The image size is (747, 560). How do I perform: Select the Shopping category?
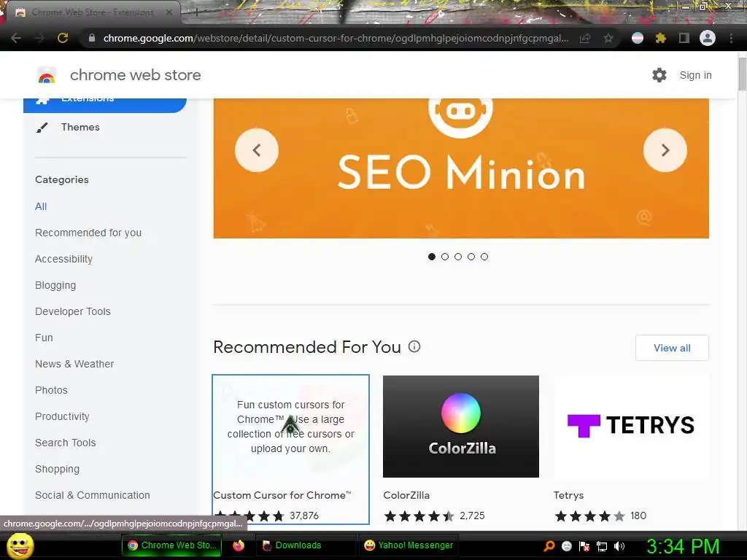[57, 469]
